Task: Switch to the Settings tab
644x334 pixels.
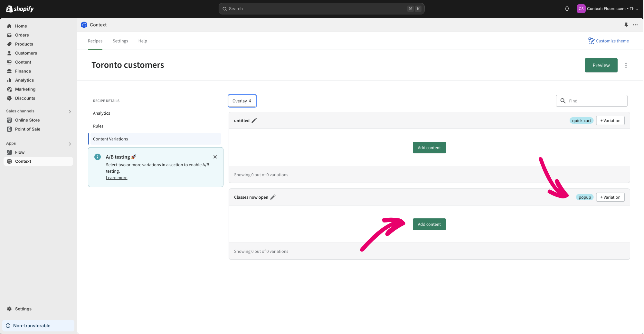Action: pos(120,41)
